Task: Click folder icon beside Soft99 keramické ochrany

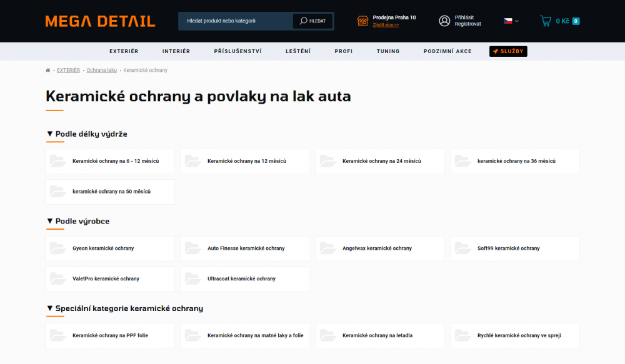Action: click(x=463, y=248)
